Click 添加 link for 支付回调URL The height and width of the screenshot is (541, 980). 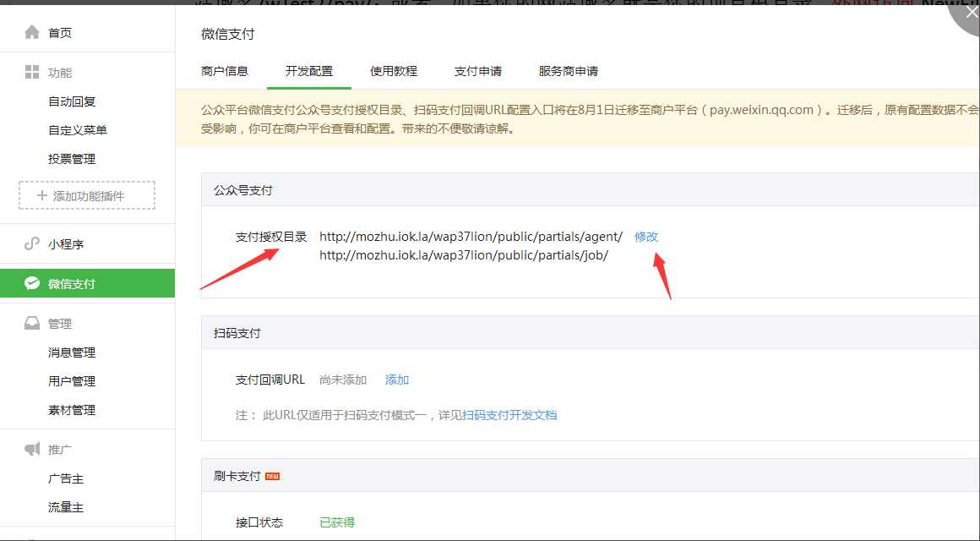click(x=397, y=380)
